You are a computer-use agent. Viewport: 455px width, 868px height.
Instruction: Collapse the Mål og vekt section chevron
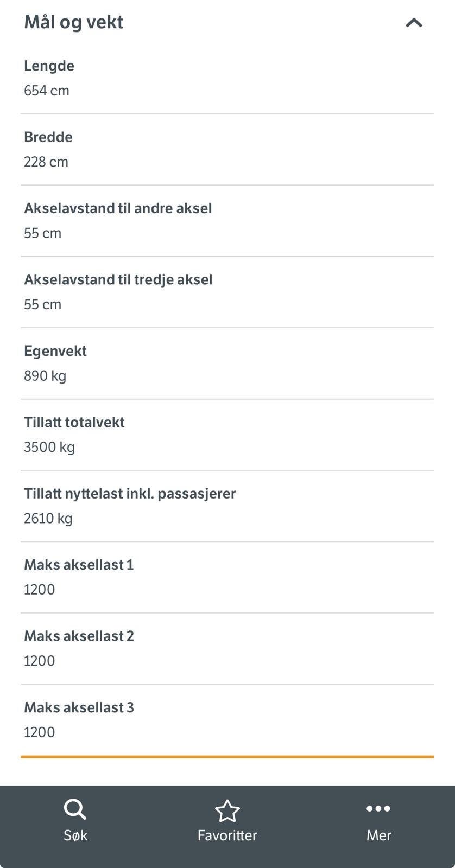pyautogui.click(x=414, y=22)
